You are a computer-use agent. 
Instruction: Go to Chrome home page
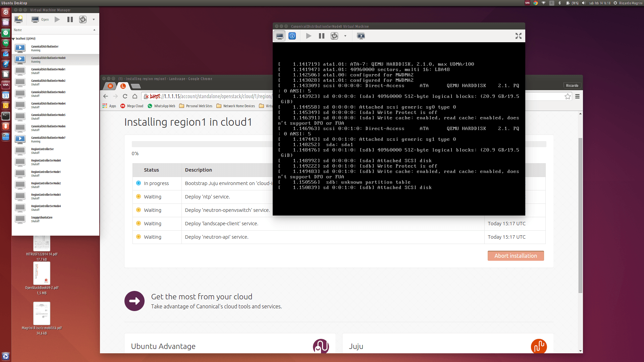135,96
